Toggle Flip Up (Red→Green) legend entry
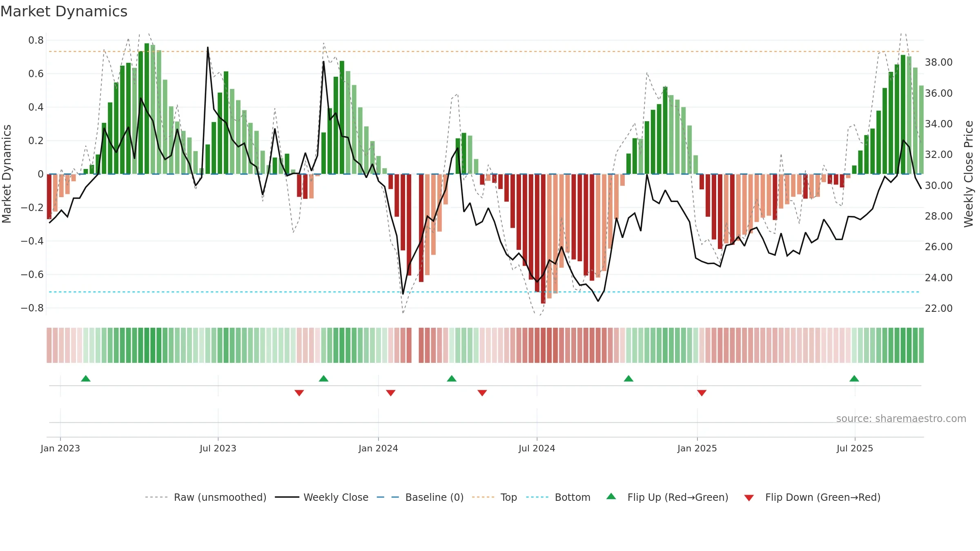The image size is (980, 551). tap(668, 497)
